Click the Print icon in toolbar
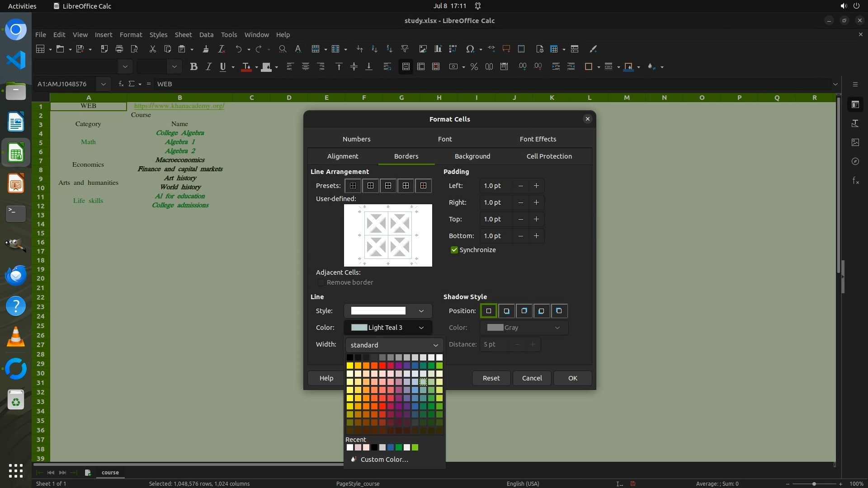The height and width of the screenshot is (488, 868). click(x=119, y=49)
